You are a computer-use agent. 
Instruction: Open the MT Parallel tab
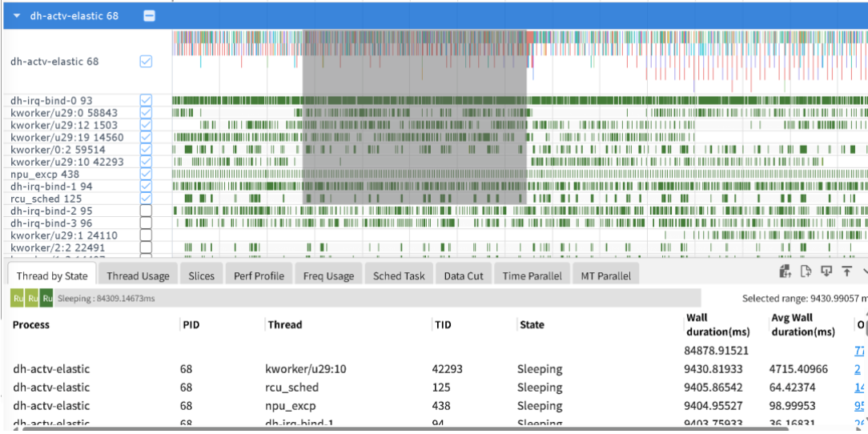[x=605, y=275]
